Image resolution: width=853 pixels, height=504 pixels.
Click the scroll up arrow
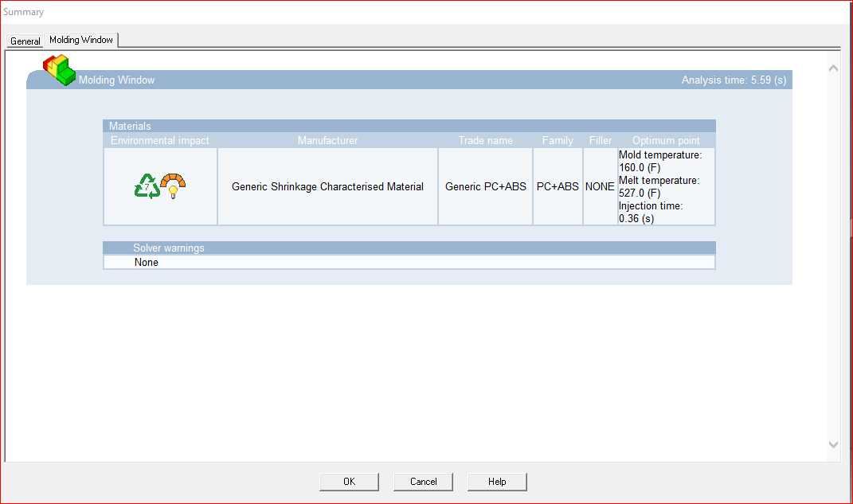[x=833, y=68]
